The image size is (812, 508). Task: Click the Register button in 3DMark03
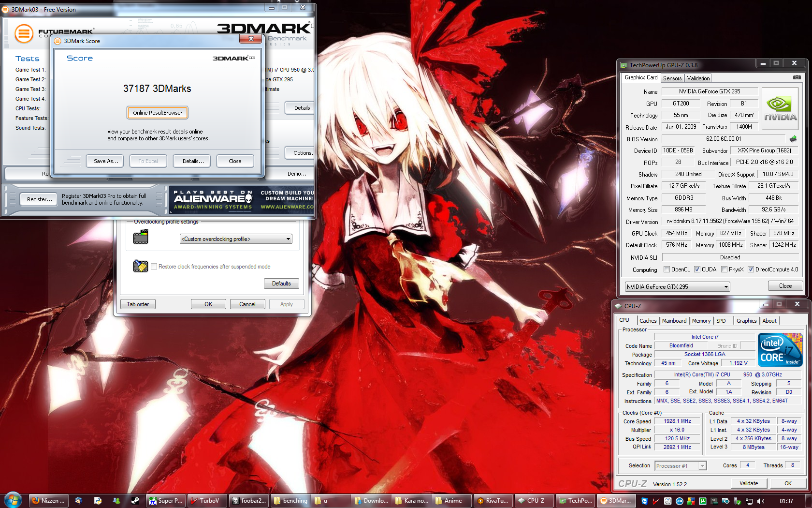(x=40, y=199)
